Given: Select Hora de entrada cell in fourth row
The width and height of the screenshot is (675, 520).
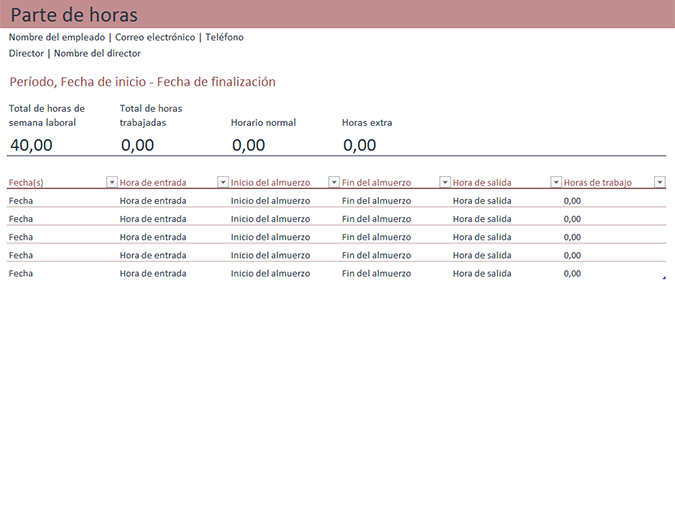Looking at the screenshot, I should [153, 255].
